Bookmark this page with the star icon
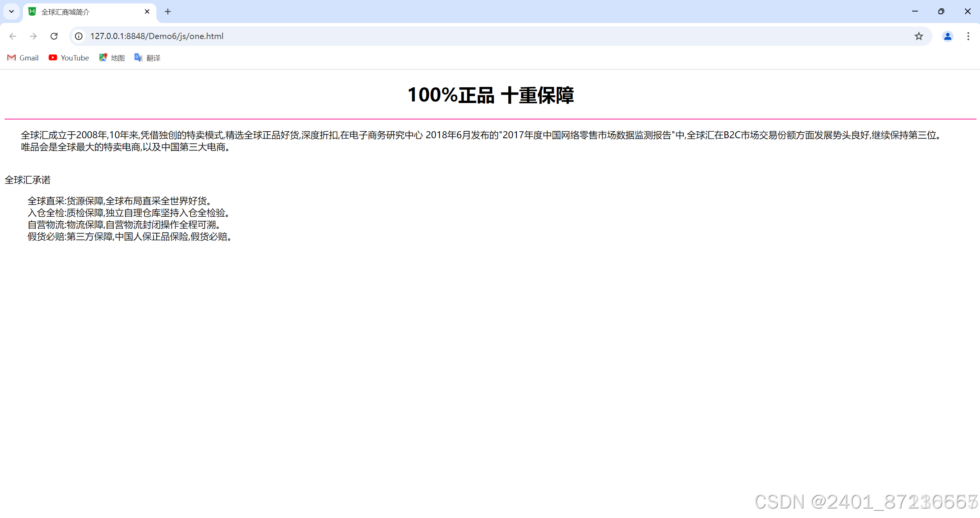Image resolution: width=980 pixels, height=518 pixels. (x=918, y=36)
